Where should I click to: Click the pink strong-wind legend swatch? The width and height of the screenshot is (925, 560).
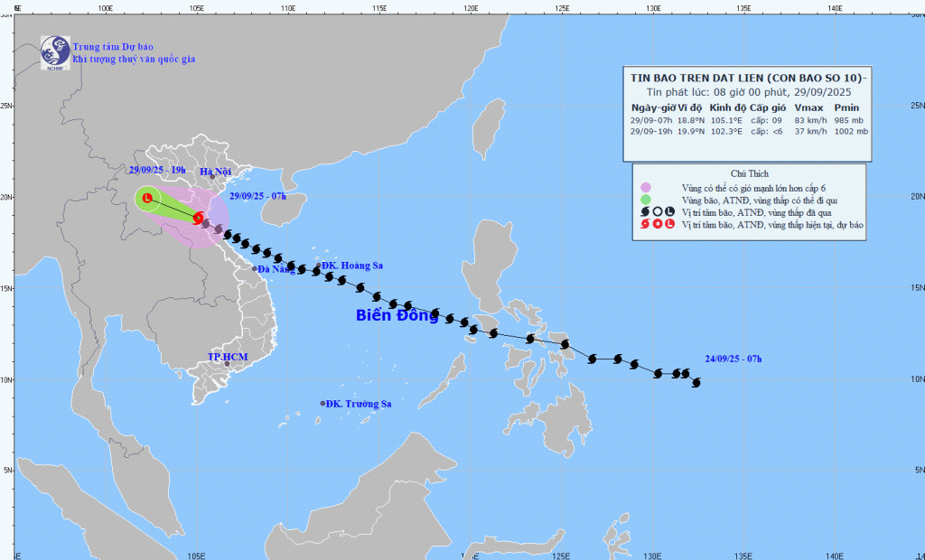click(x=646, y=187)
